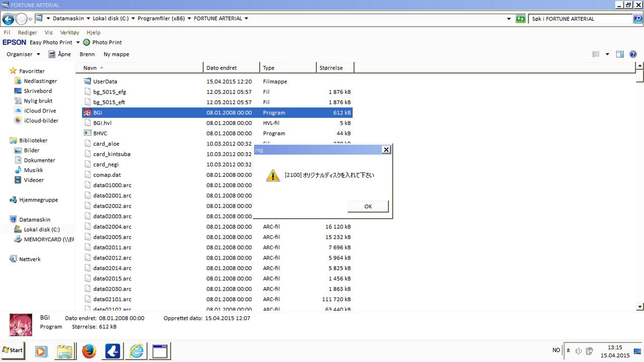Close the reg dialog with X
The height and width of the screenshot is (362, 644).
386,150
